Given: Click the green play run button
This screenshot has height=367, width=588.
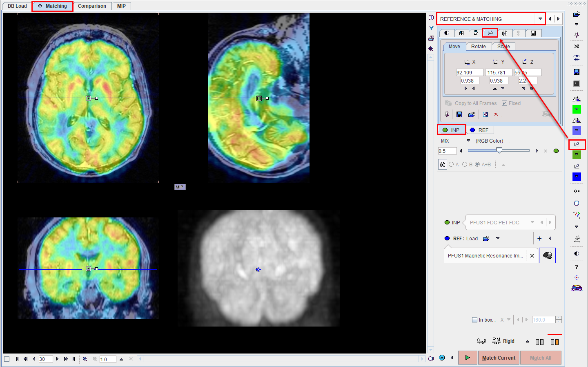Looking at the screenshot, I should (x=468, y=358).
